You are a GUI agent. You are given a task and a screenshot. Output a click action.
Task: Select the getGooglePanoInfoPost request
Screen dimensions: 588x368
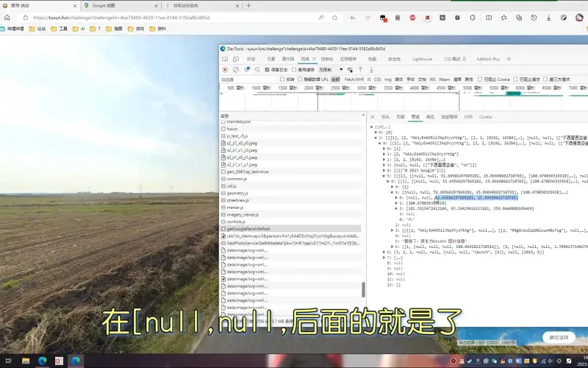click(248, 229)
